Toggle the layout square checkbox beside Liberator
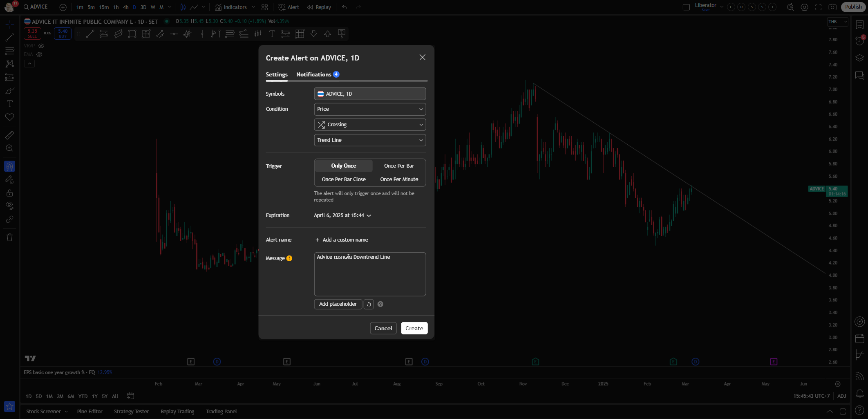The height and width of the screenshot is (419, 868). click(x=687, y=7)
